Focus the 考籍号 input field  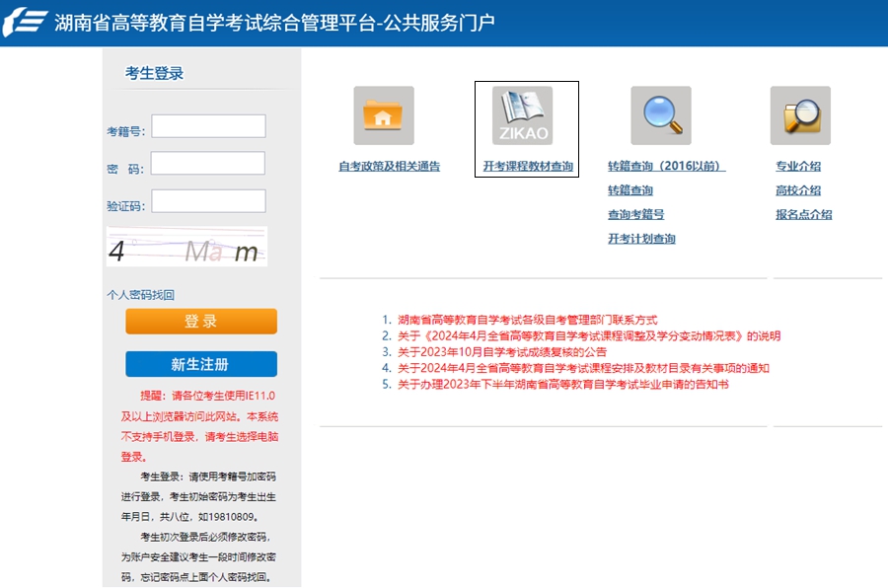tap(208, 125)
